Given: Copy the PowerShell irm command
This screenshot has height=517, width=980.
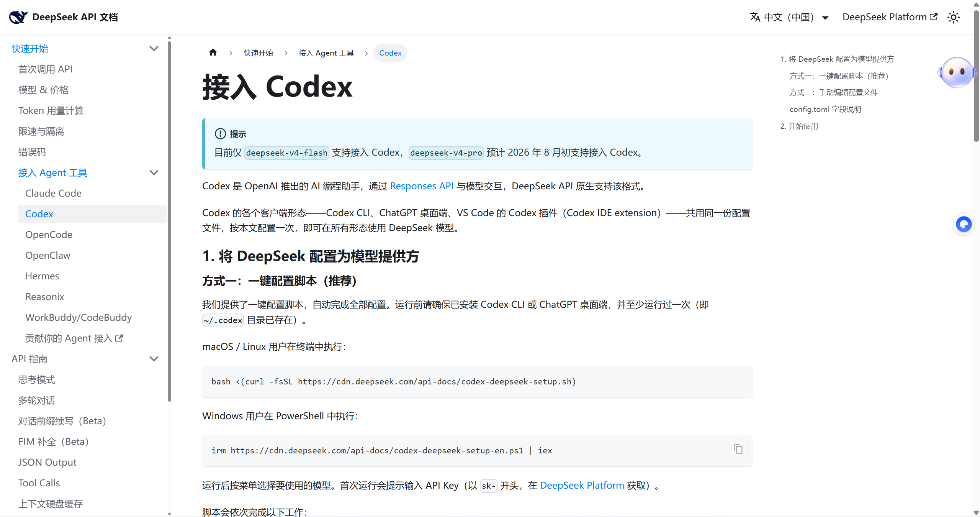Looking at the screenshot, I should 738,449.
